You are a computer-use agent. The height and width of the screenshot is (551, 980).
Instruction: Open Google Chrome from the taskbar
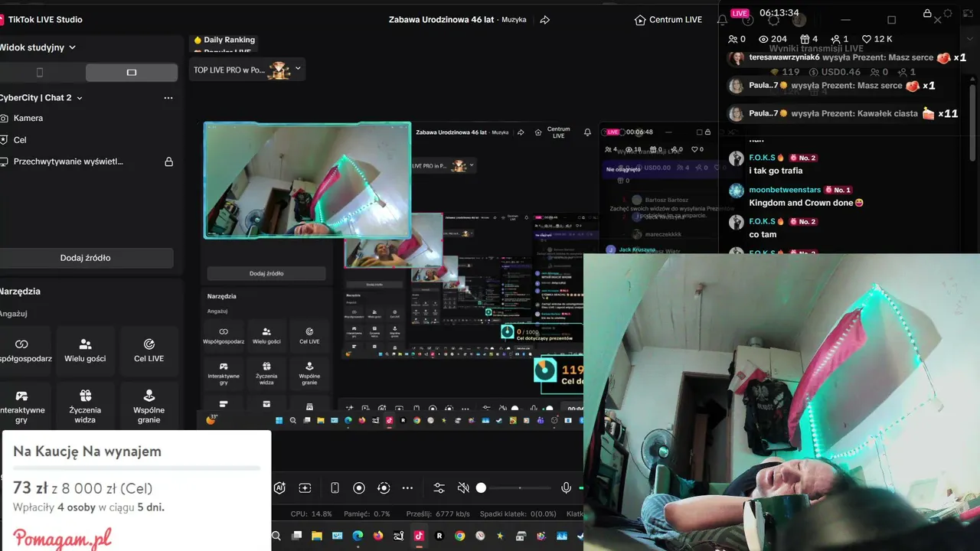point(459,536)
